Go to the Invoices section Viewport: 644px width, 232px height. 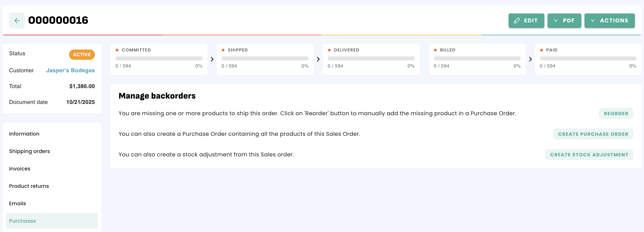coord(20,169)
